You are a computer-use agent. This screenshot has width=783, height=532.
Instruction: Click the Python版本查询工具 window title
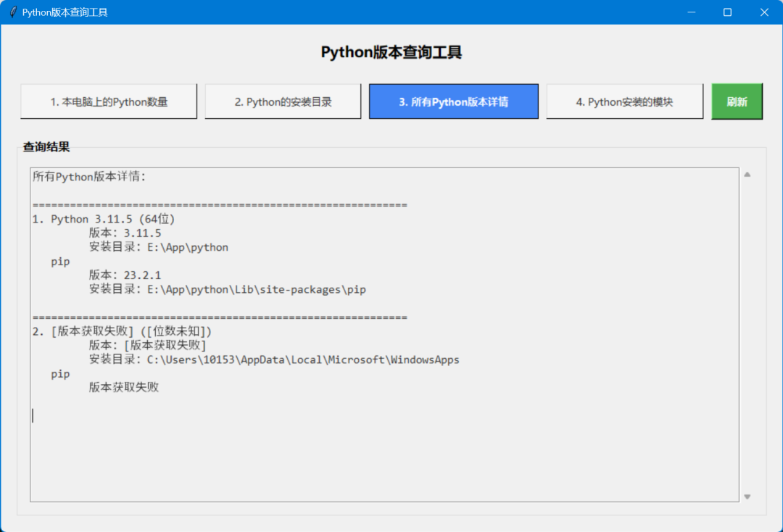pyautogui.click(x=65, y=12)
